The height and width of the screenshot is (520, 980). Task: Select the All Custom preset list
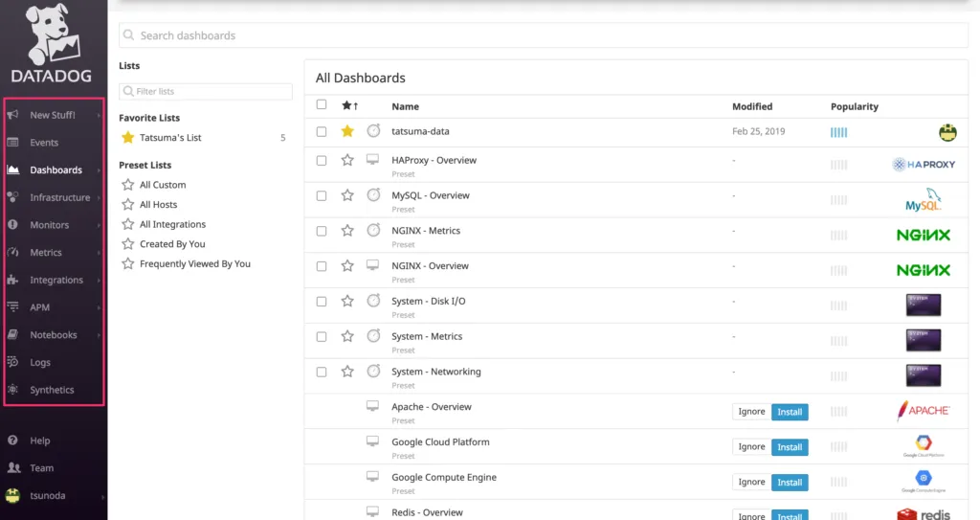point(163,185)
